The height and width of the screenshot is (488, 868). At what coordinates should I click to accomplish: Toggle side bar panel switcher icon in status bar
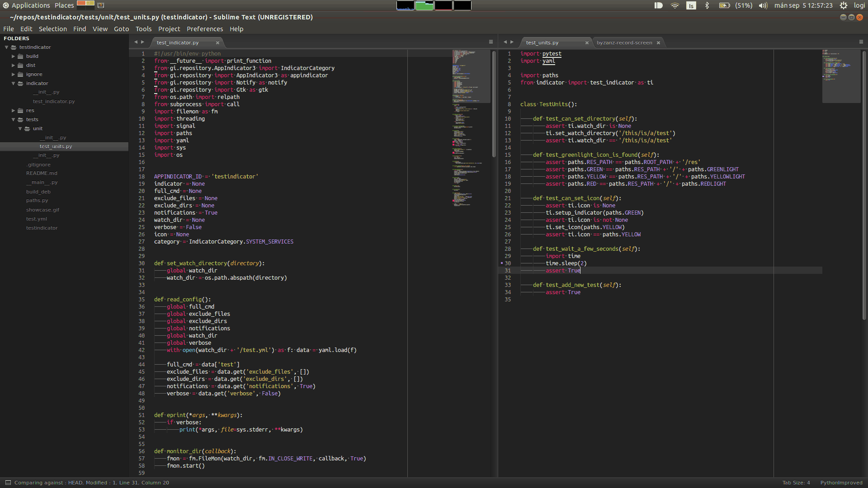coord(8,483)
